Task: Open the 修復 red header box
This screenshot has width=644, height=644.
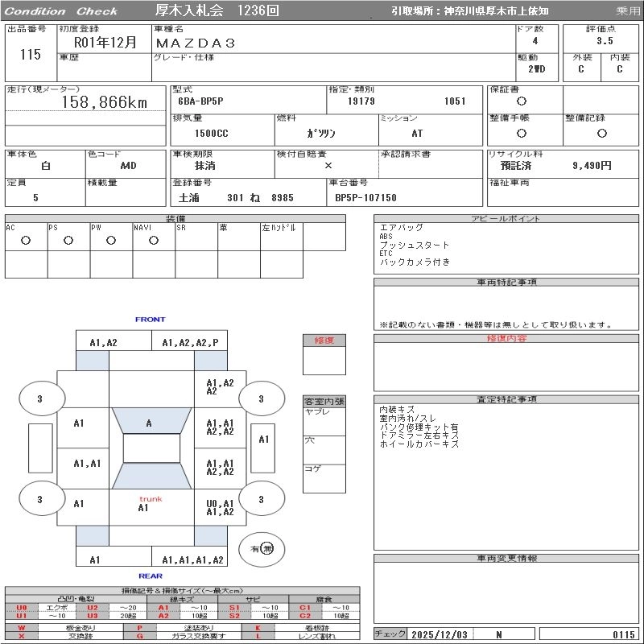Action: (324, 341)
